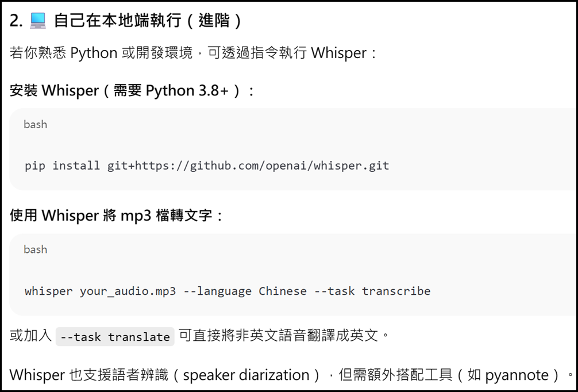
Task: Click the word pyannote in the last line
Action: click(x=517, y=375)
